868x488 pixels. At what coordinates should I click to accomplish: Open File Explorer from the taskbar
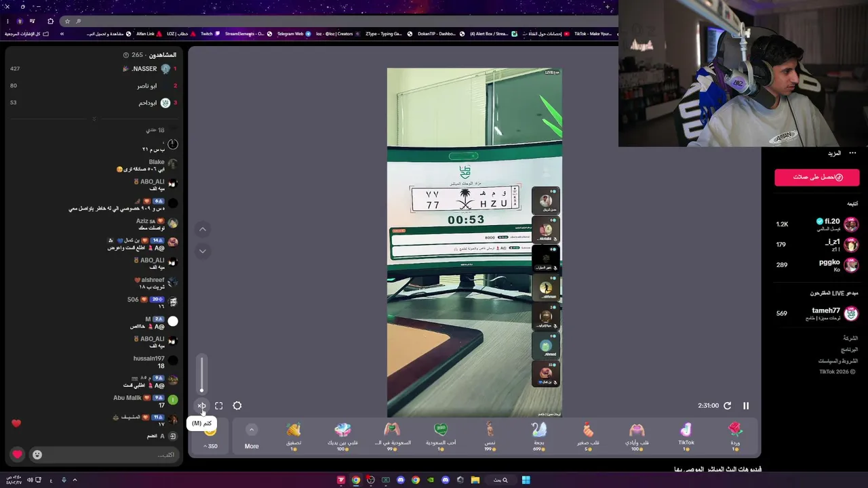475,480
